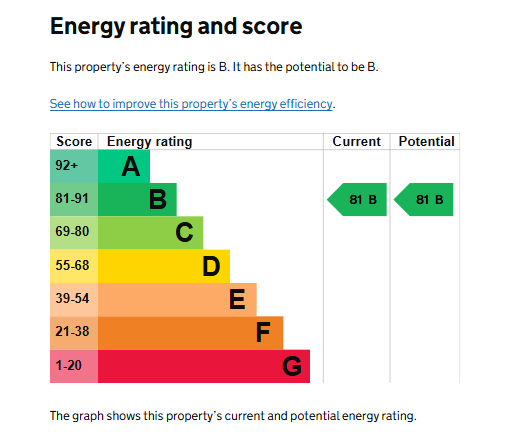Image resolution: width=516 pixels, height=447 pixels.
Task: Click the 81-91 score cell
Action: pos(74,199)
